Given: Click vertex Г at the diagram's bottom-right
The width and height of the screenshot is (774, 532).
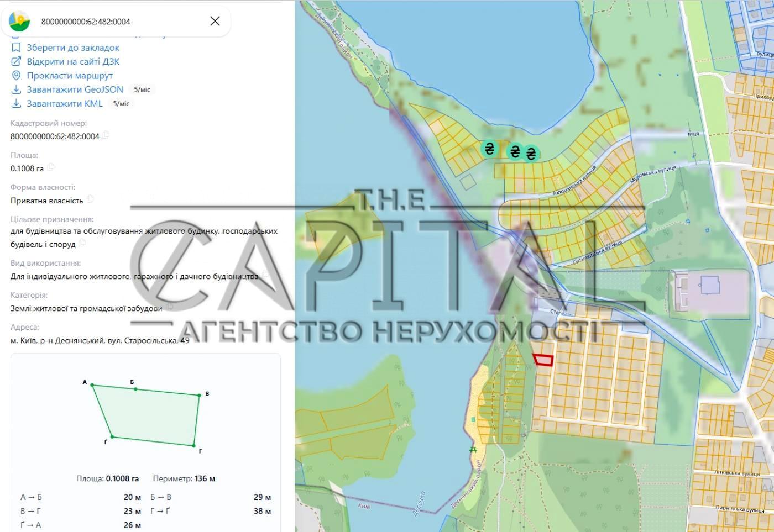Looking at the screenshot, I should pyautogui.click(x=194, y=445).
